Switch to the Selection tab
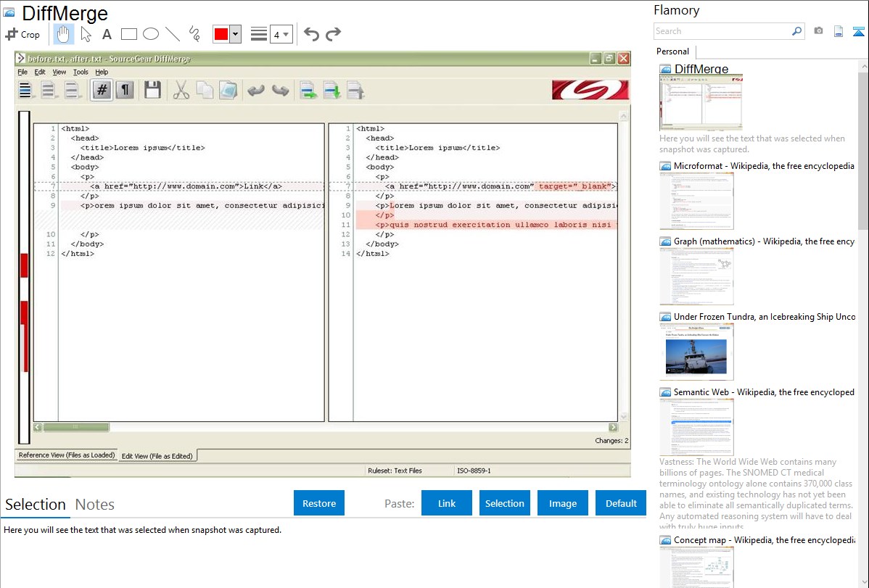The width and height of the screenshot is (869, 588). tap(36, 505)
